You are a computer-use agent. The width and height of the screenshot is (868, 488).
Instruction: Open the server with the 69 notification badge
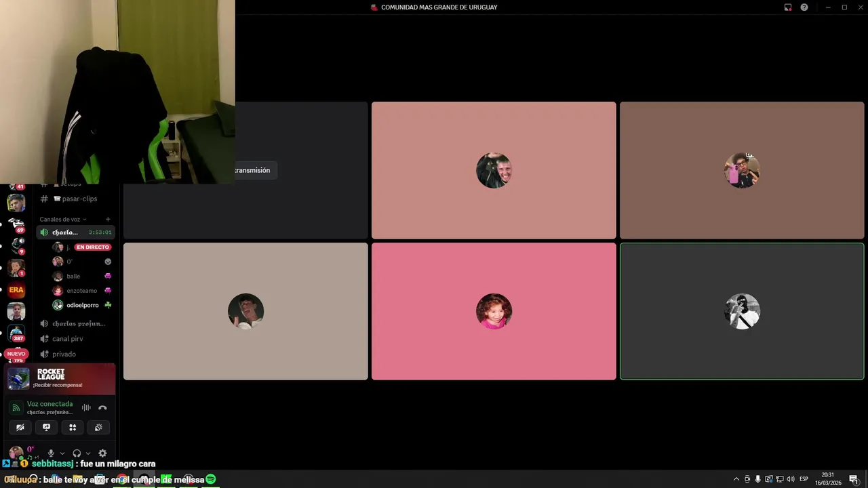pos(16,224)
